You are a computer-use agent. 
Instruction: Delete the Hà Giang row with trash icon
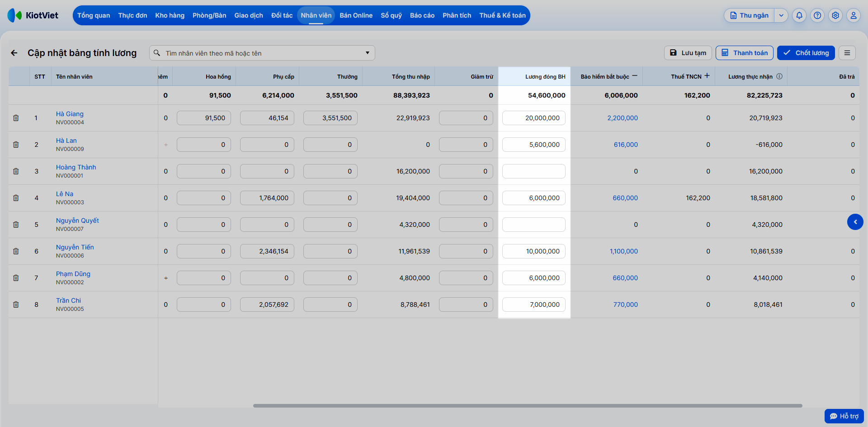point(16,118)
